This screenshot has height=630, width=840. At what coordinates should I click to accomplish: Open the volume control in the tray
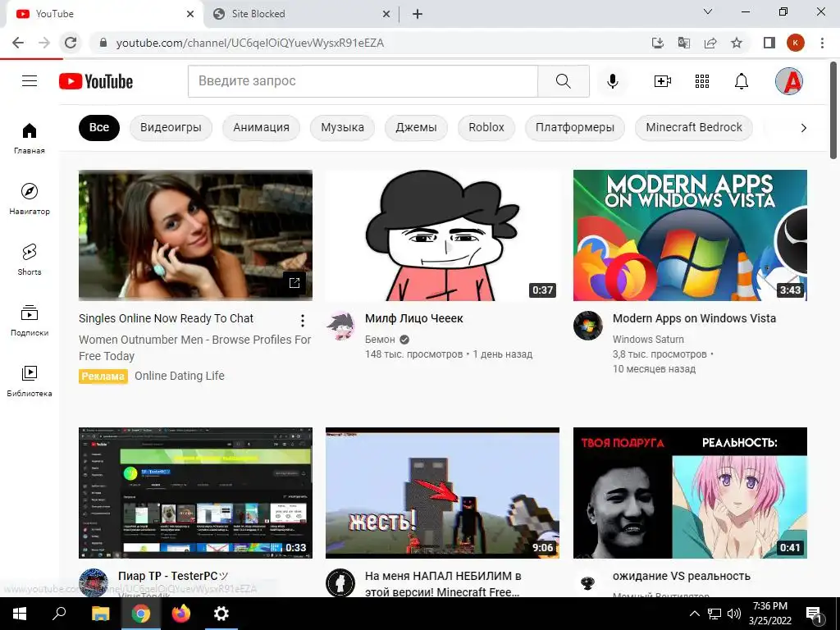click(734, 614)
